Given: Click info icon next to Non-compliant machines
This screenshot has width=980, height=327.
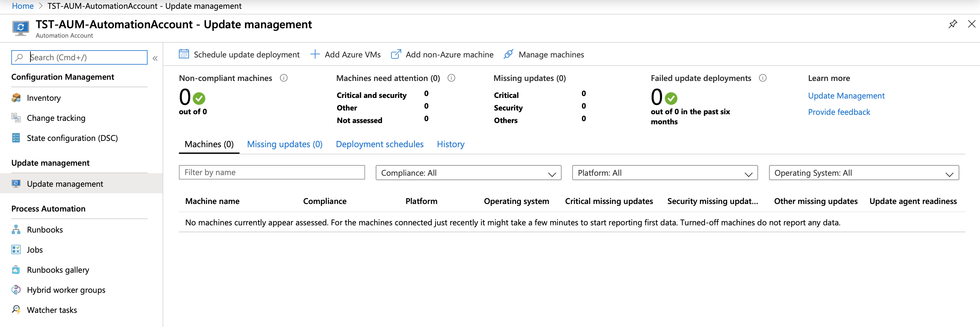Looking at the screenshot, I should coord(284,78).
